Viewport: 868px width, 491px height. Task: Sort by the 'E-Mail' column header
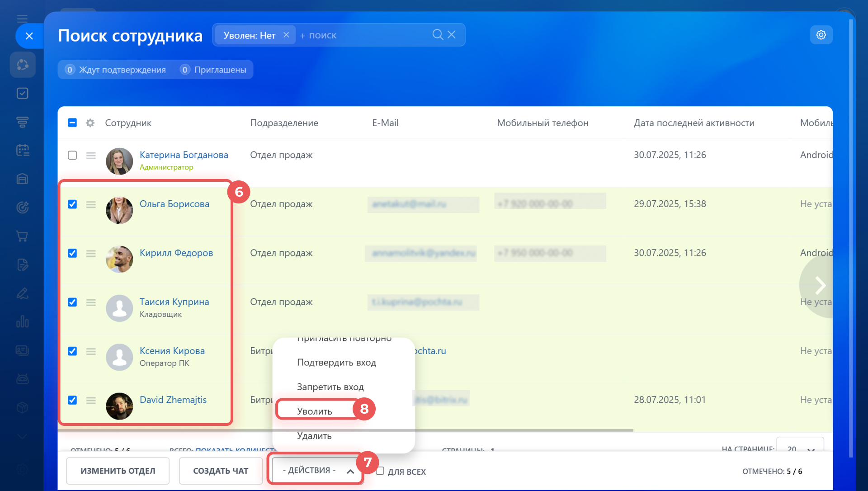pyautogui.click(x=385, y=123)
